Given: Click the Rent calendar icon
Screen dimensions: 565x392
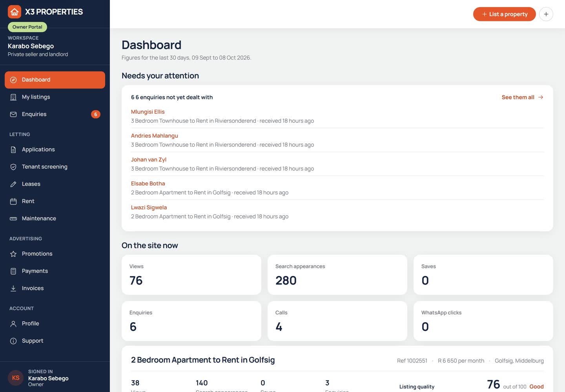Looking at the screenshot, I should pyautogui.click(x=13, y=201).
